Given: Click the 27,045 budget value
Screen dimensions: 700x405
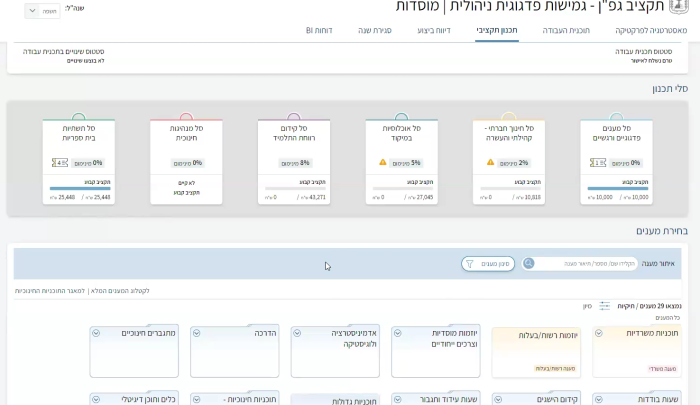Looking at the screenshot, I should click(x=421, y=197).
